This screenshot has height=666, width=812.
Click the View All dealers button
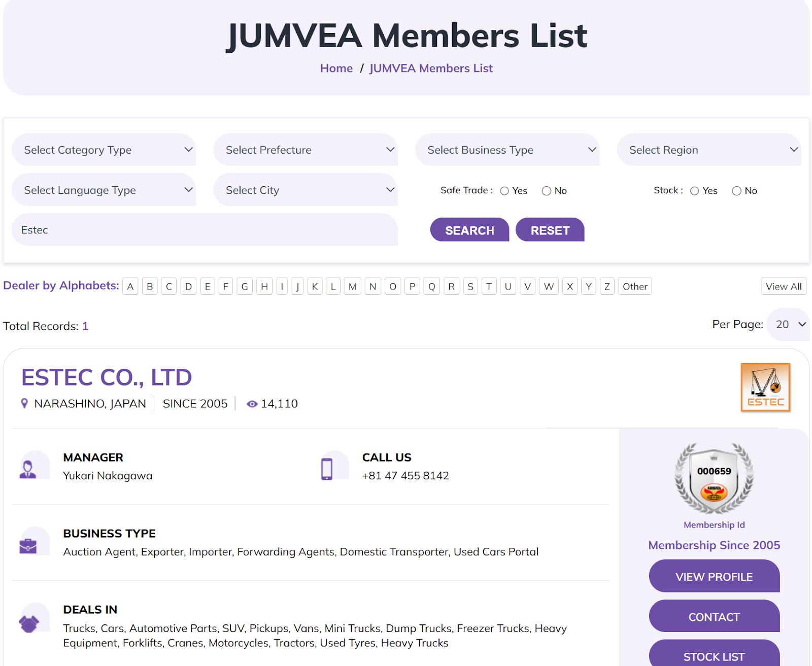coord(784,286)
